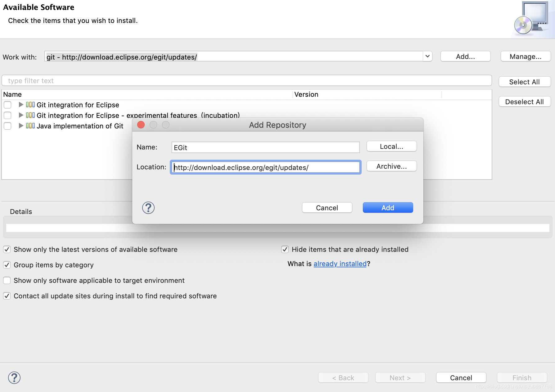555x392 pixels.
Task: Close the Add Repository dialog with the red button
Action: pos(141,125)
